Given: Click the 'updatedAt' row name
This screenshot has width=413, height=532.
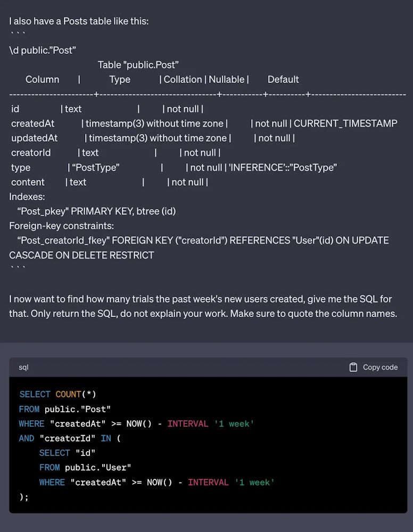Looking at the screenshot, I should click(34, 138).
